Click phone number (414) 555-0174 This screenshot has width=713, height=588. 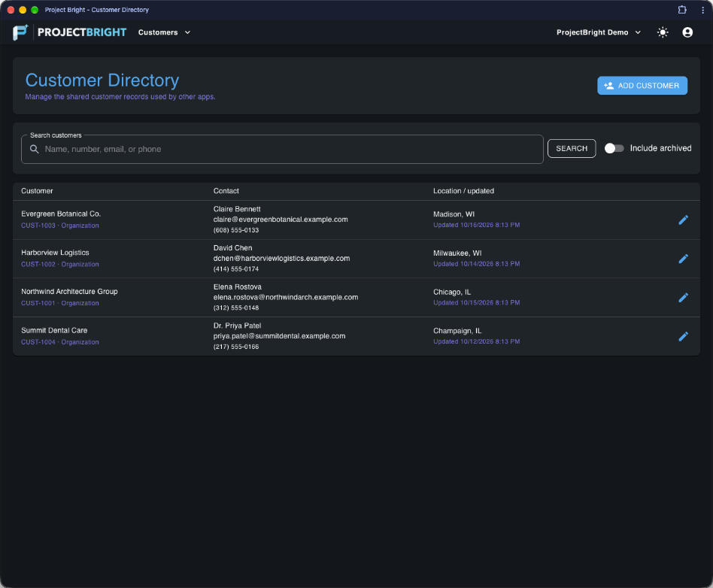[x=236, y=269]
